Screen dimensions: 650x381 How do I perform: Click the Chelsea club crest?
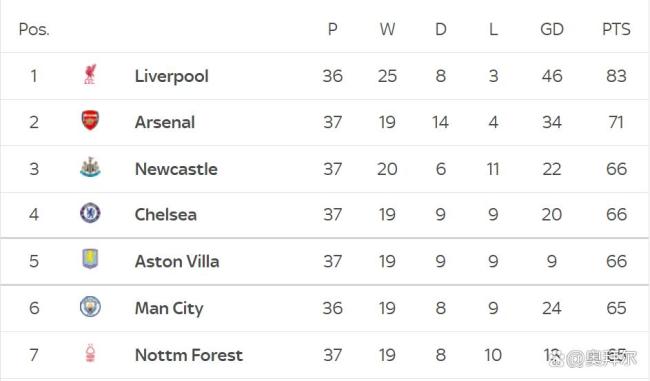point(90,213)
